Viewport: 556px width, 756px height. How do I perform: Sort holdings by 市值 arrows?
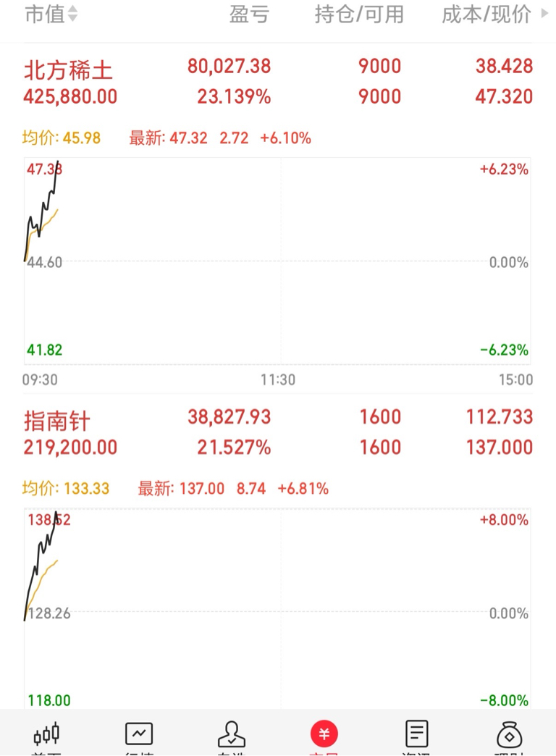tap(72, 14)
